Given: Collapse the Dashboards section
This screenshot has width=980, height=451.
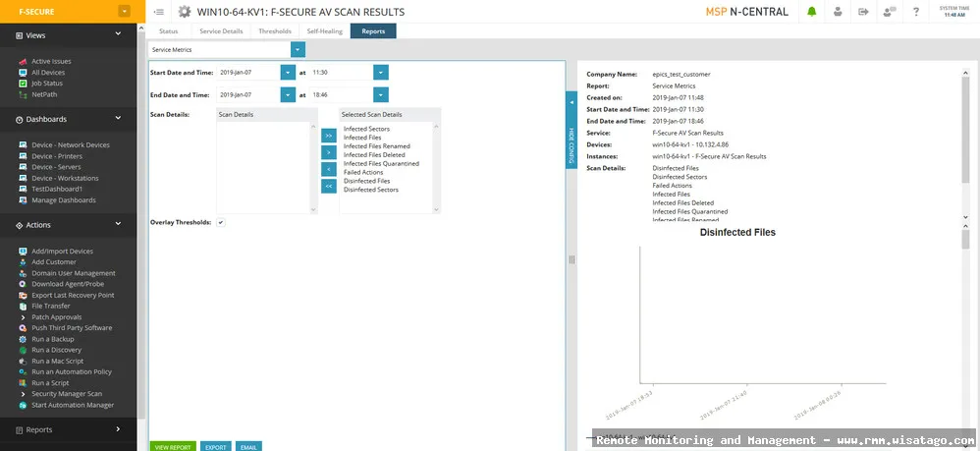Looking at the screenshot, I should (x=118, y=119).
